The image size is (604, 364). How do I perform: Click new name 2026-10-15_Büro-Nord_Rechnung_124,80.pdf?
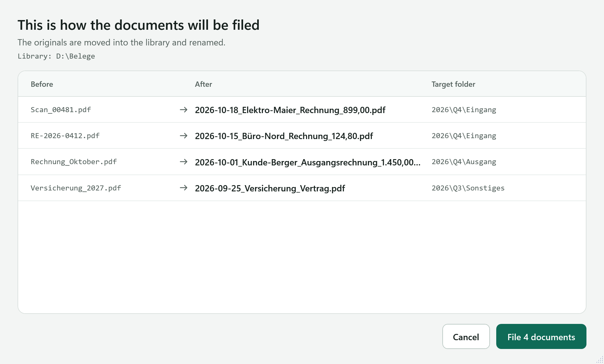click(x=284, y=136)
